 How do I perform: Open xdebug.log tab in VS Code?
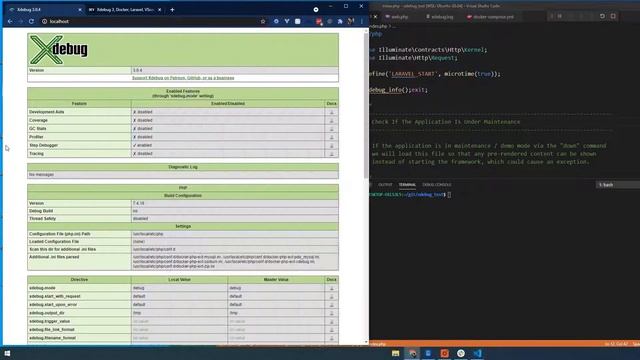(440, 17)
